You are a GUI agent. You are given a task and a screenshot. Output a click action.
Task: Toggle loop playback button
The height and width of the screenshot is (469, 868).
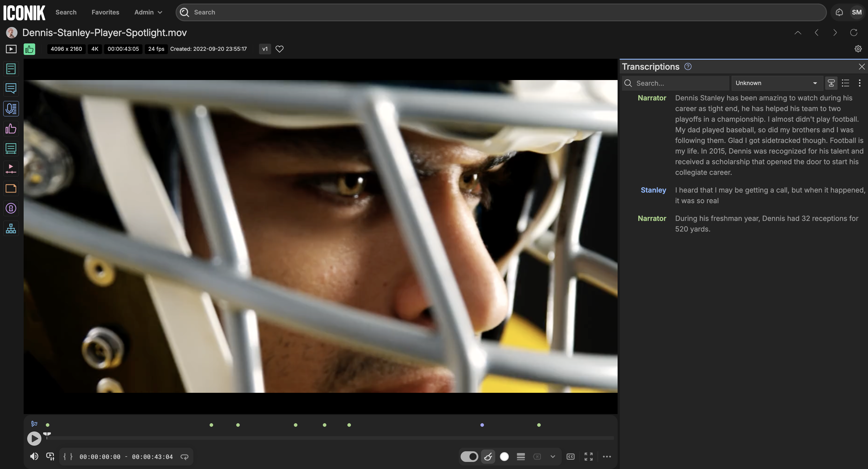pyautogui.click(x=184, y=457)
